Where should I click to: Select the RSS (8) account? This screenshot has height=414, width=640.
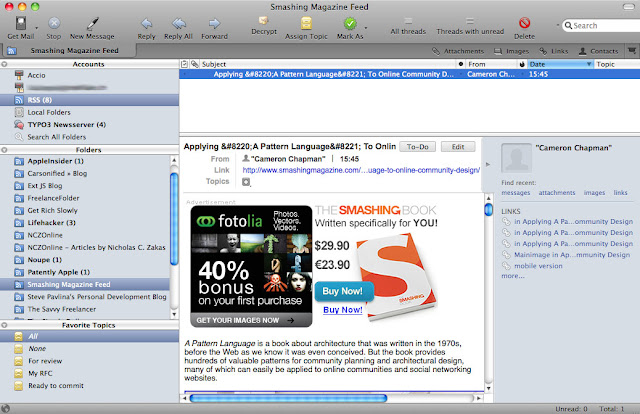click(89, 100)
